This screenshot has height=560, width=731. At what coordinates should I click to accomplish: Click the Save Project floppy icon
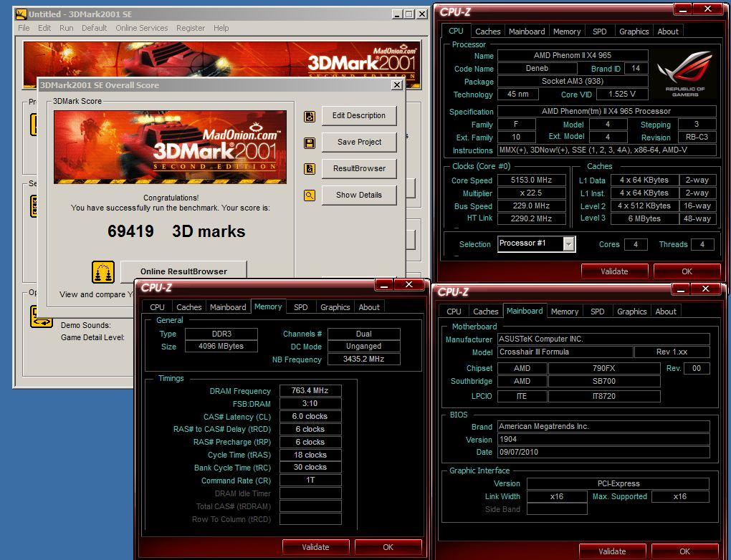pos(310,143)
